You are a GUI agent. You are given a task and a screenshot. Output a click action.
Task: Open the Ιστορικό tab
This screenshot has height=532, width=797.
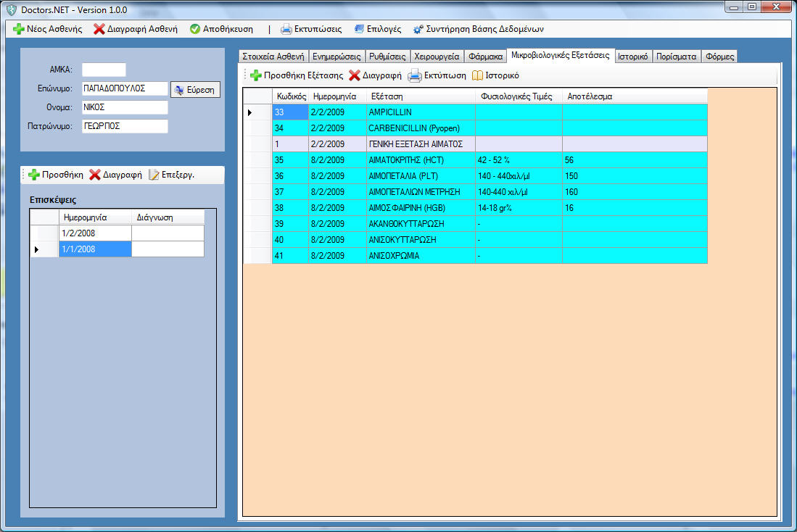(x=633, y=57)
